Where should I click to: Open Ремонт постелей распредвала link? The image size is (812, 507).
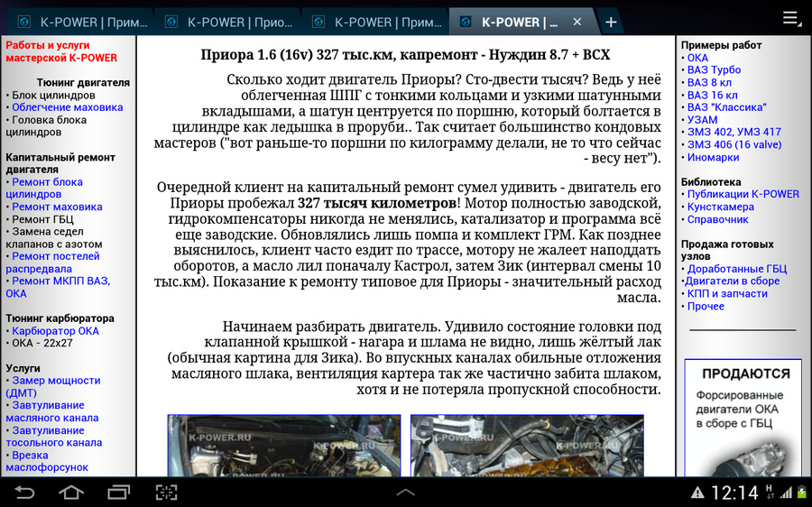pyautogui.click(x=53, y=263)
